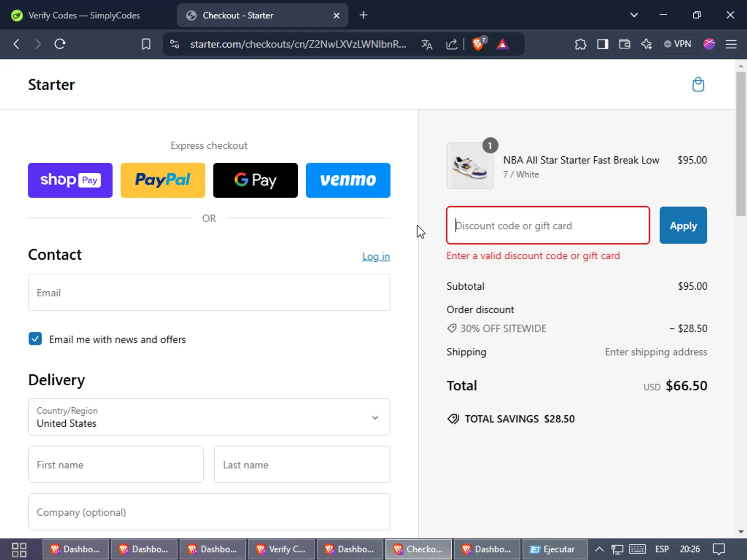The image size is (747, 560).
Task: Close the Checkout - Starter tab
Action: pos(337,15)
